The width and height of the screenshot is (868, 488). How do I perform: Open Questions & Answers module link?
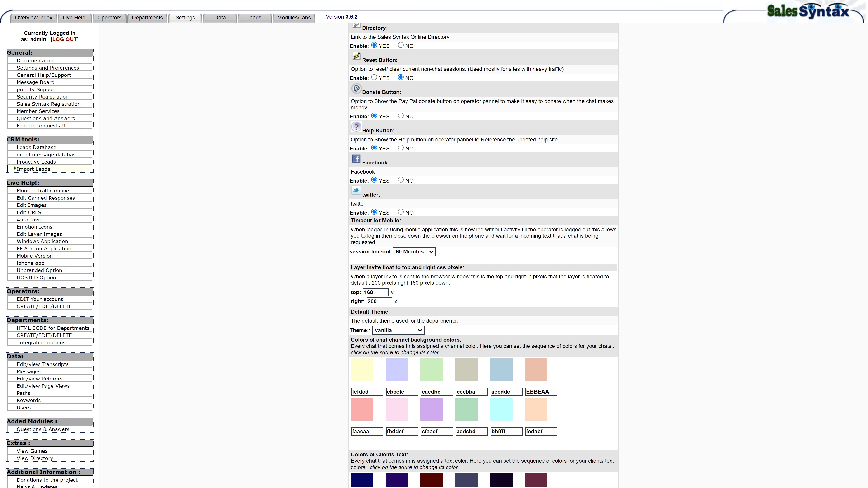point(50,429)
